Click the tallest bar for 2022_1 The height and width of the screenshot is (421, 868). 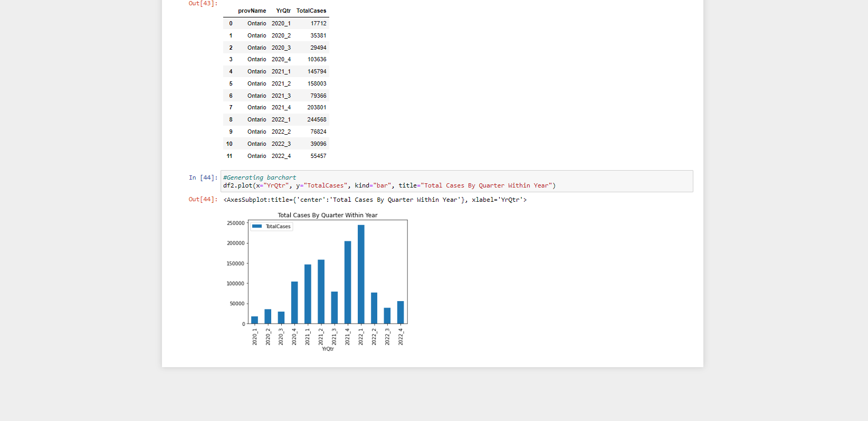pos(361,274)
